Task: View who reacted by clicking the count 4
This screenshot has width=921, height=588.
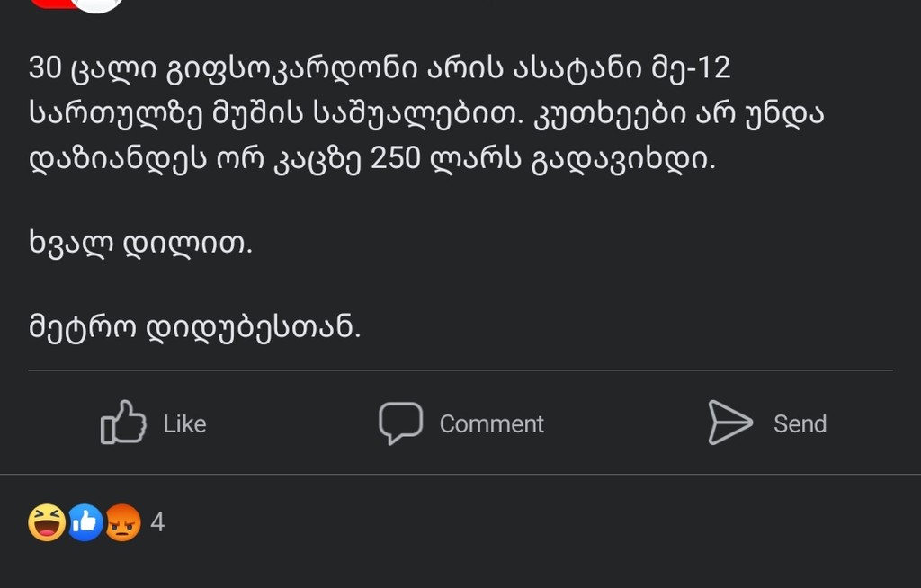Action: pyautogui.click(x=157, y=521)
